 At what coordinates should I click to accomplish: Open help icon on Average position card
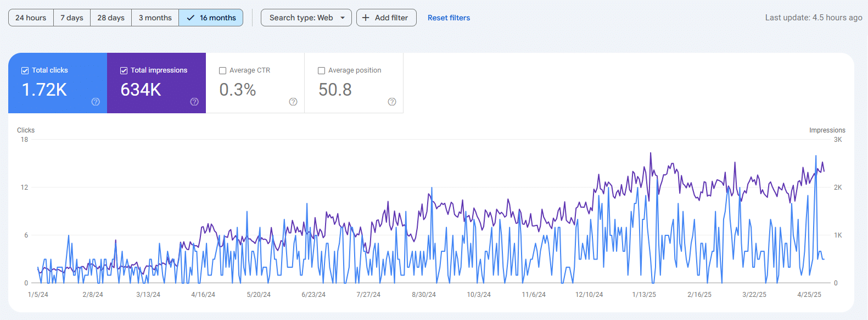click(x=392, y=102)
